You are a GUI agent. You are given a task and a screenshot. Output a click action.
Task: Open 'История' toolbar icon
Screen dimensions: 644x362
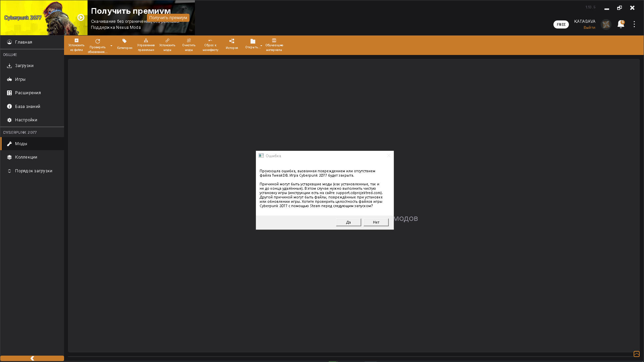[232, 41]
